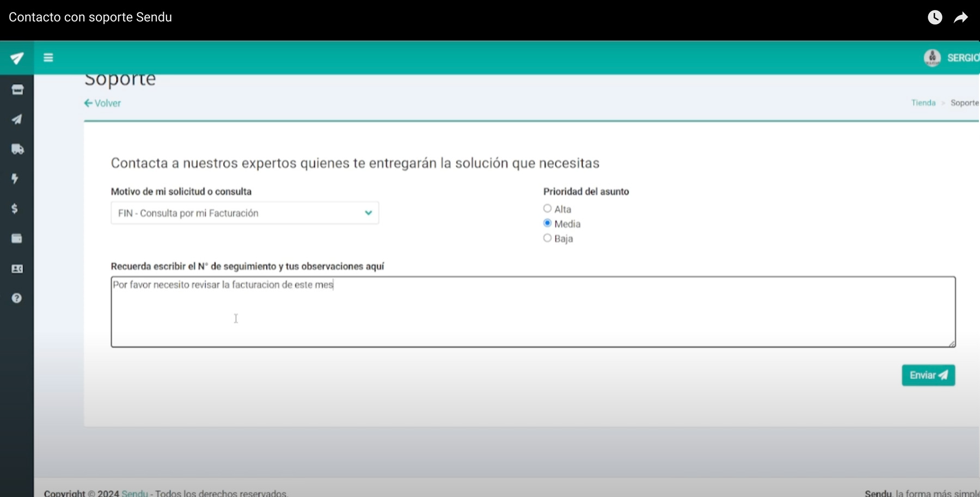Click the watch later clock icon
980x497 pixels.
pos(935,17)
